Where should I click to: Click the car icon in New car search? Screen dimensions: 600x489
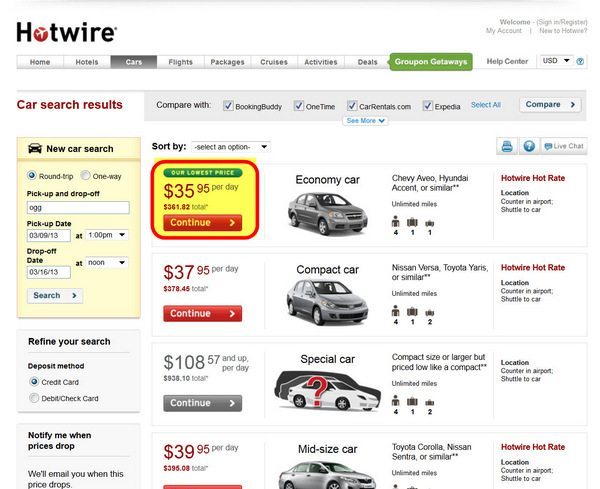coord(35,148)
